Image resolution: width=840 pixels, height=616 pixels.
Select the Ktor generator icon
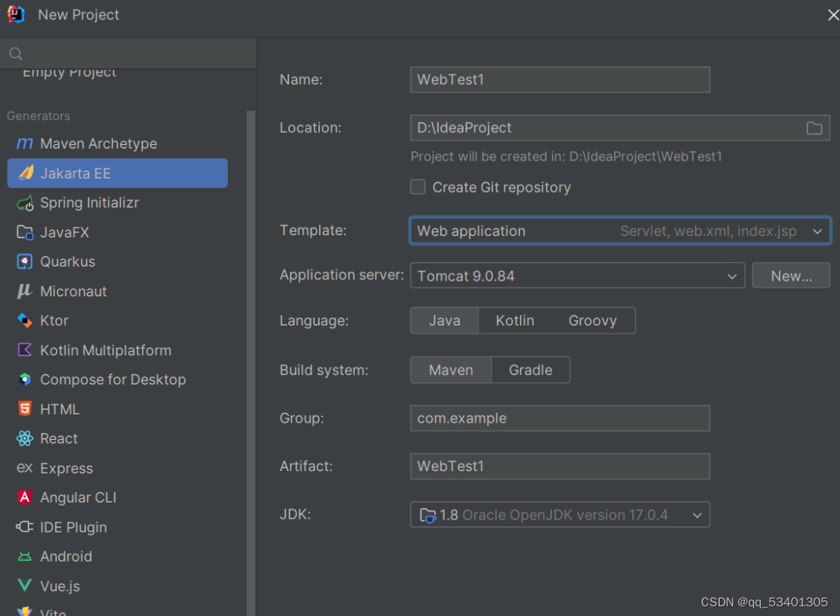click(25, 320)
